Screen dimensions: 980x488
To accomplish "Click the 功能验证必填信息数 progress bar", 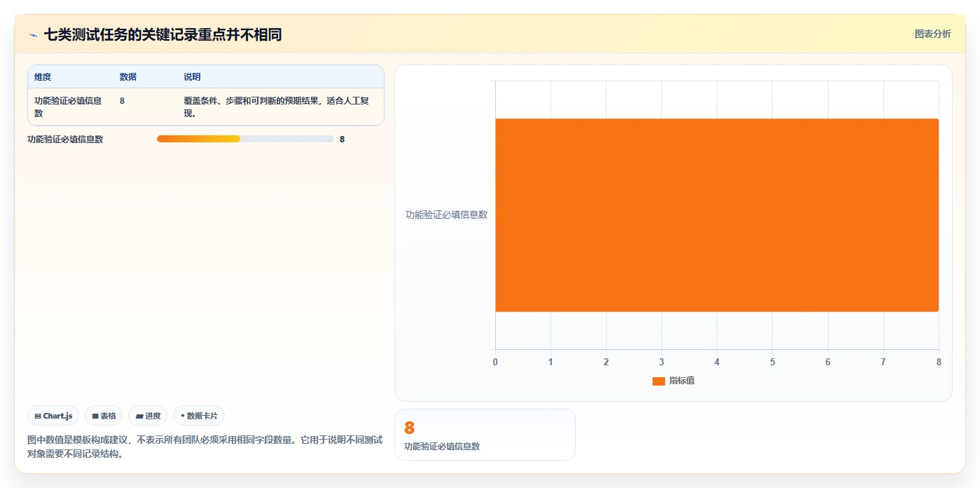I will [x=245, y=139].
